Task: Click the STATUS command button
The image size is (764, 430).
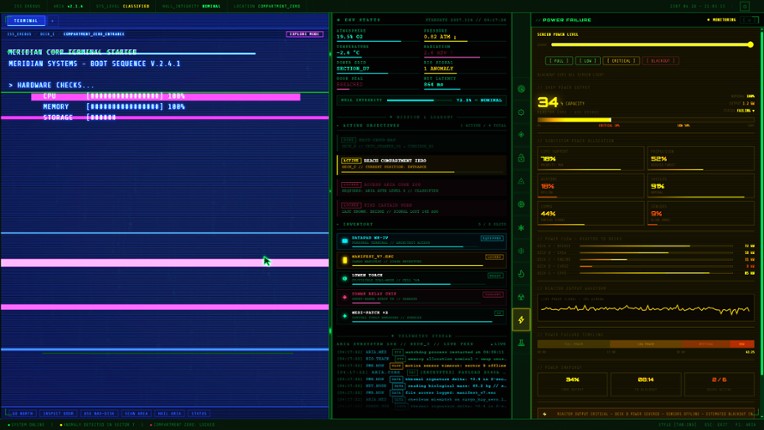Action: (x=199, y=413)
